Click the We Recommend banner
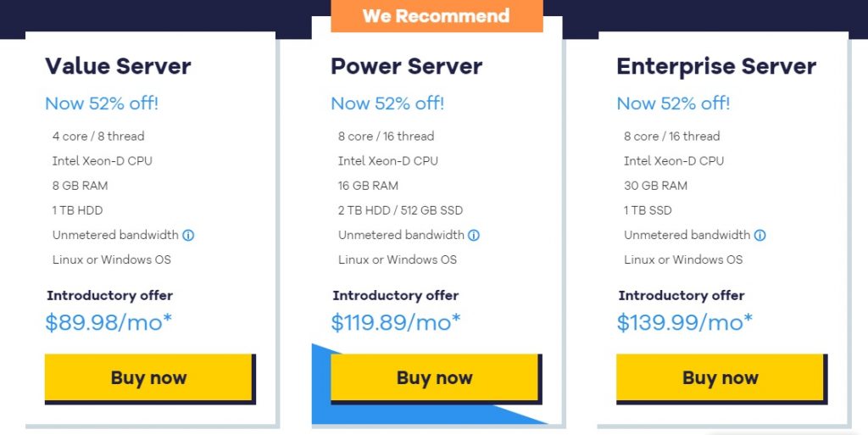 pyautogui.click(x=437, y=15)
